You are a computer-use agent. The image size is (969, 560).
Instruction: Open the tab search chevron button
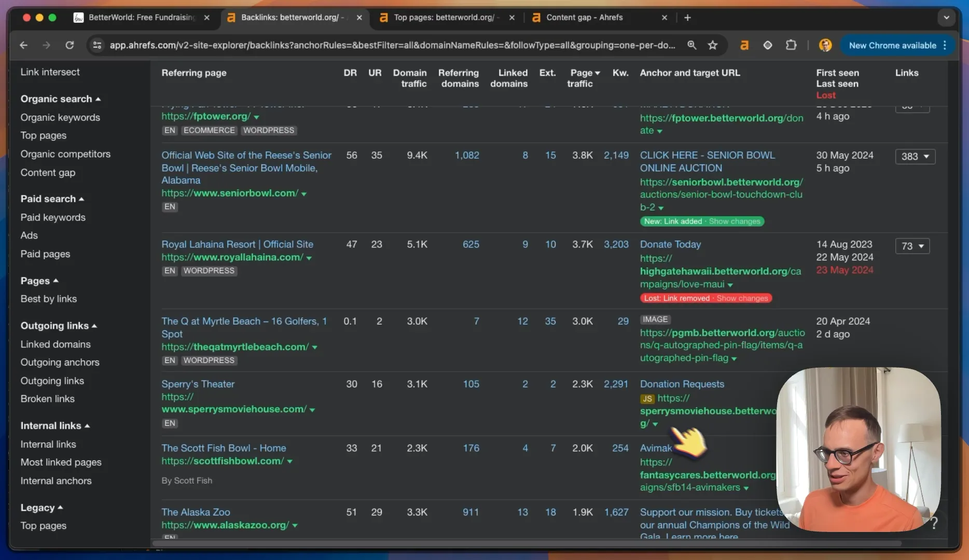[x=946, y=18]
